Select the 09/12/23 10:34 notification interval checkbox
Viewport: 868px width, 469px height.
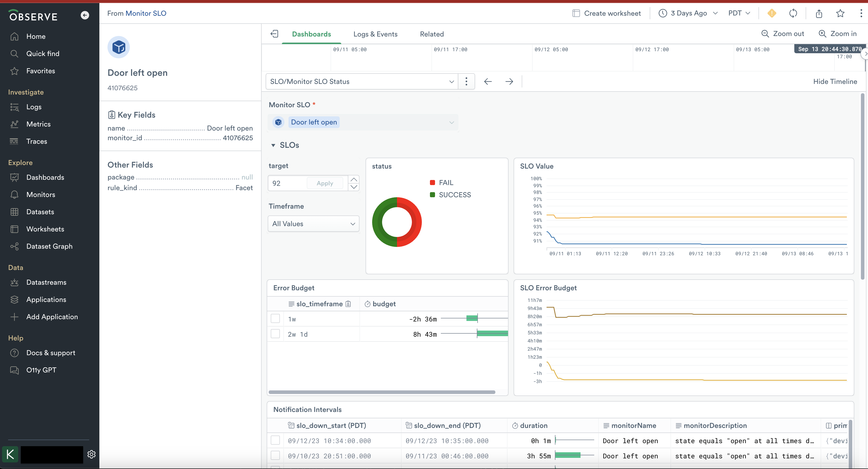click(x=275, y=440)
